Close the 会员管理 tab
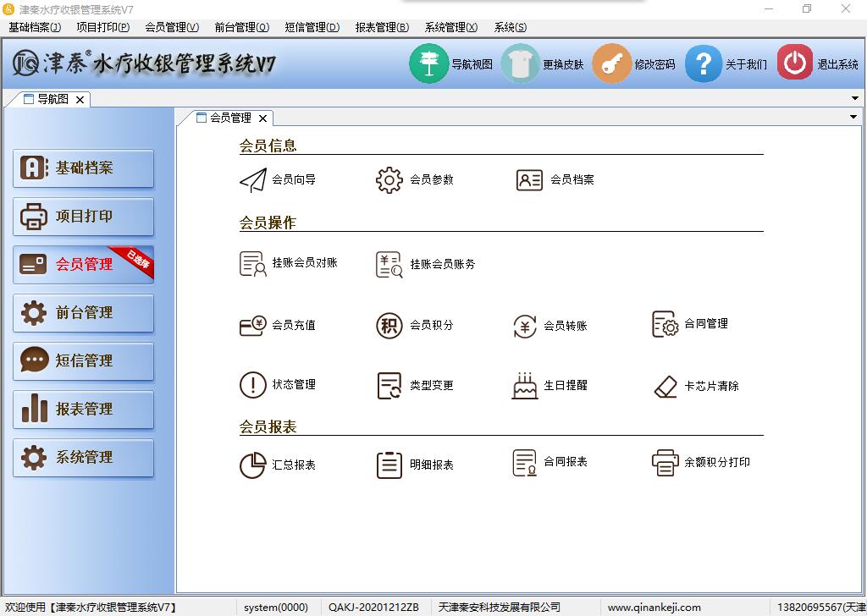The image size is (867, 616). [263, 118]
